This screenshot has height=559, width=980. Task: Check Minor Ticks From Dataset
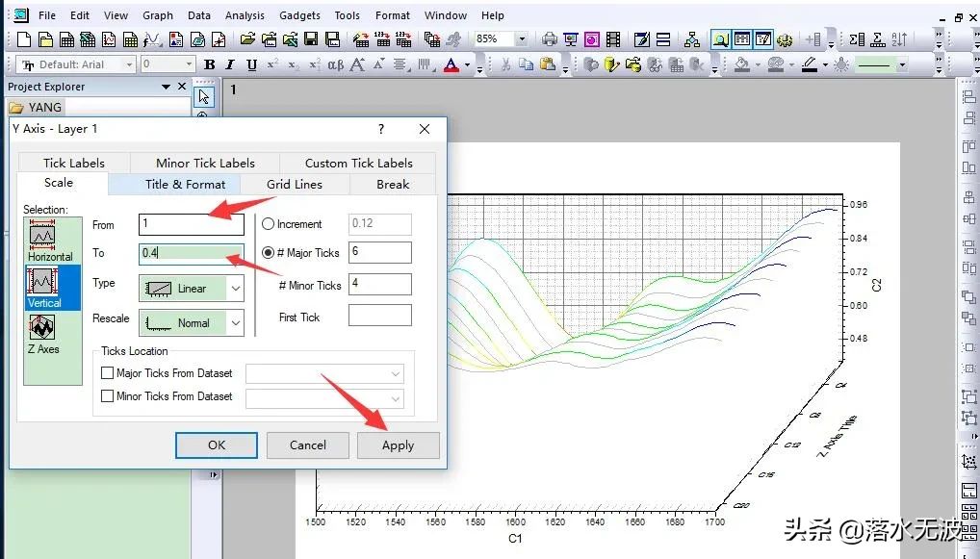[108, 396]
